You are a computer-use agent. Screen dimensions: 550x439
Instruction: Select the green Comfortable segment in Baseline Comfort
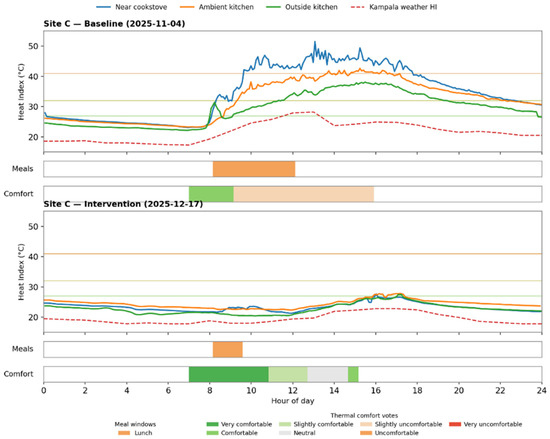click(211, 194)
